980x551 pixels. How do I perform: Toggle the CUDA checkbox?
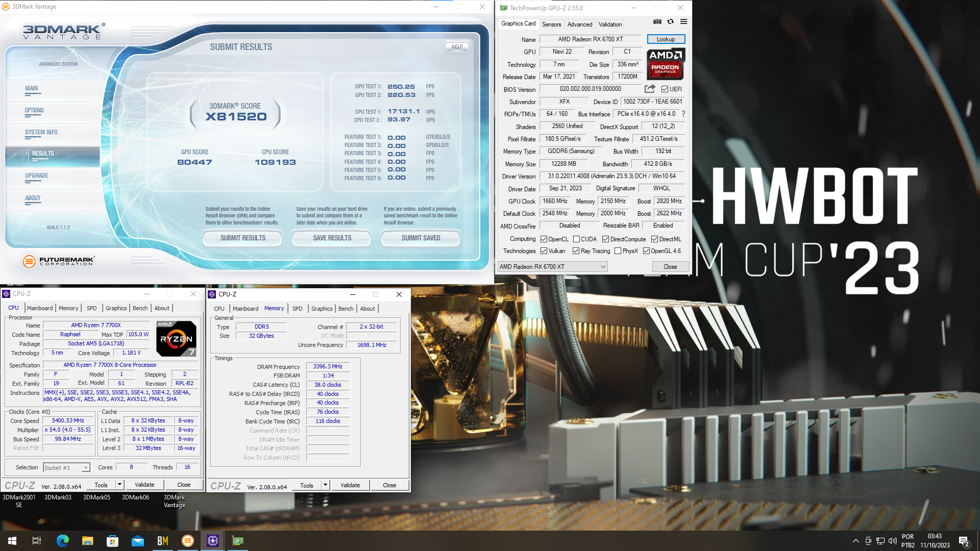(x=576, y=239)
